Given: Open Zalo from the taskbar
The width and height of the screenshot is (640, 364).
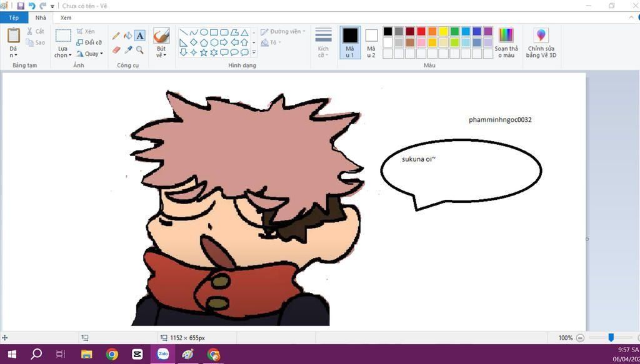Looking at the screenshot, I should (163, 354).
